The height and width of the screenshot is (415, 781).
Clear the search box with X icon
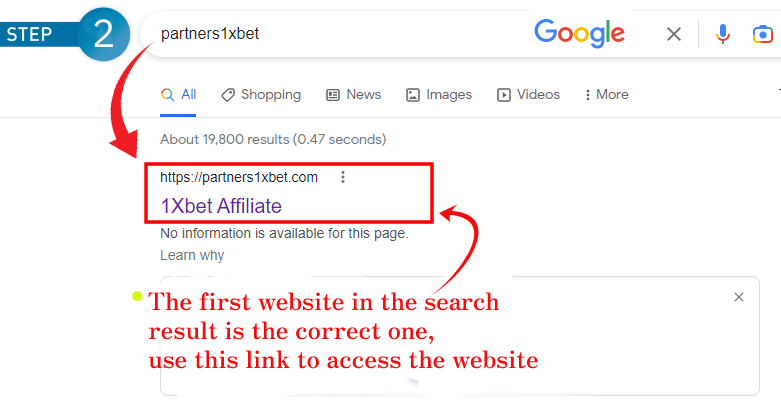pos(673,34)
